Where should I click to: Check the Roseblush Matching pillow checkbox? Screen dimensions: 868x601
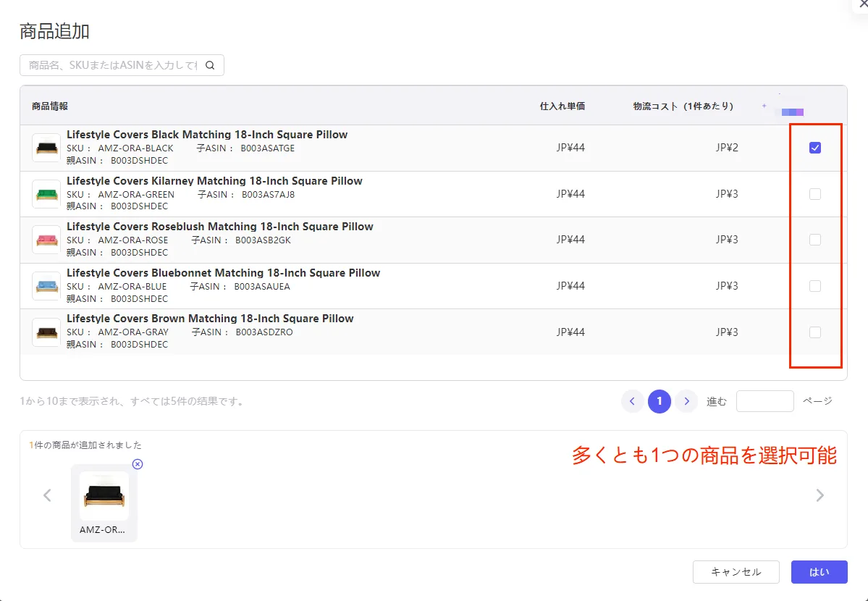815,240
